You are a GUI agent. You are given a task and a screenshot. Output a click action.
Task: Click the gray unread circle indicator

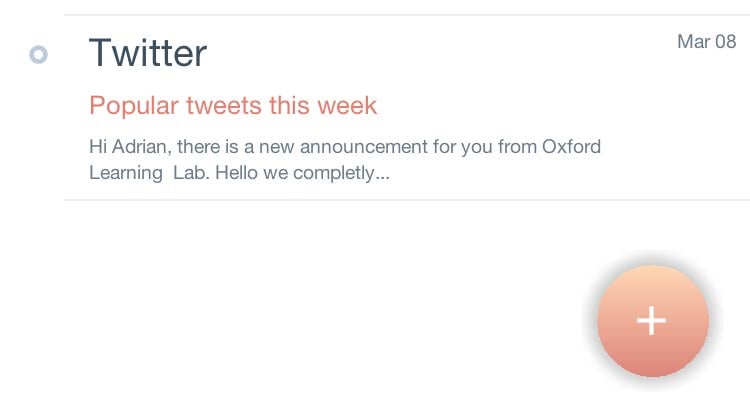(39, 55)
